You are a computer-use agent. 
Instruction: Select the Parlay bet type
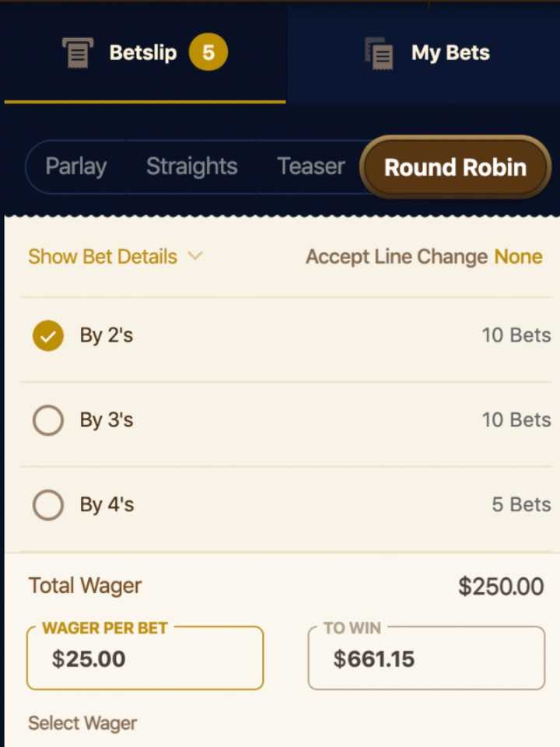tap(76, 167)
